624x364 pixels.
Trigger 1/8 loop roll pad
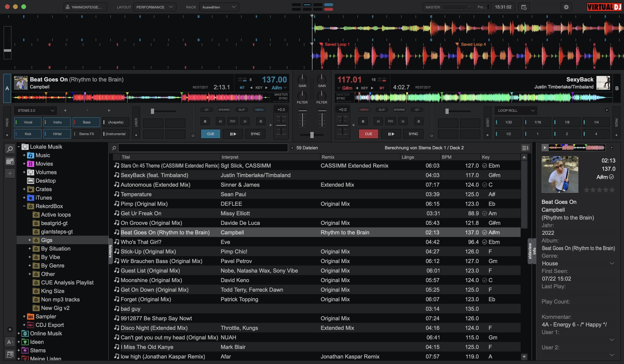point(567,122)
